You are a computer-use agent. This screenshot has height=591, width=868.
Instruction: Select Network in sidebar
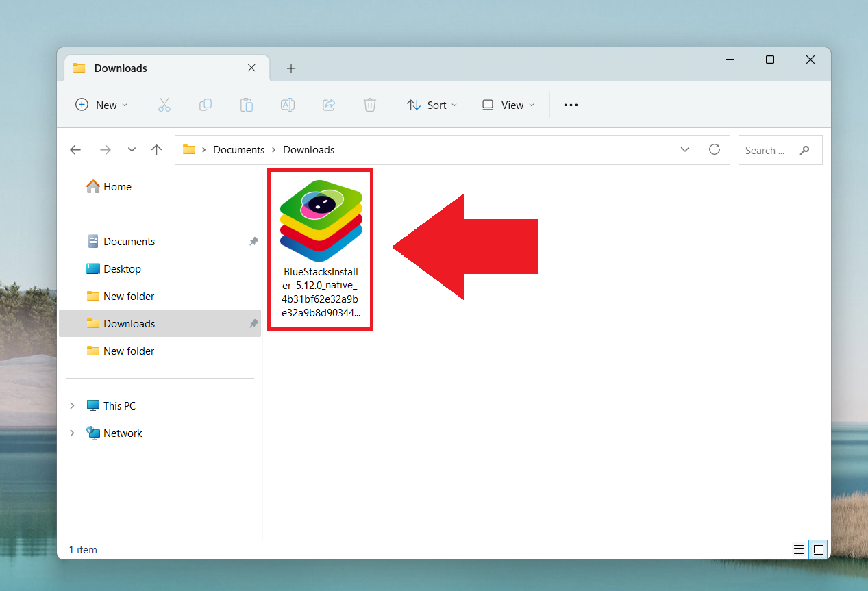coord(123,433)
